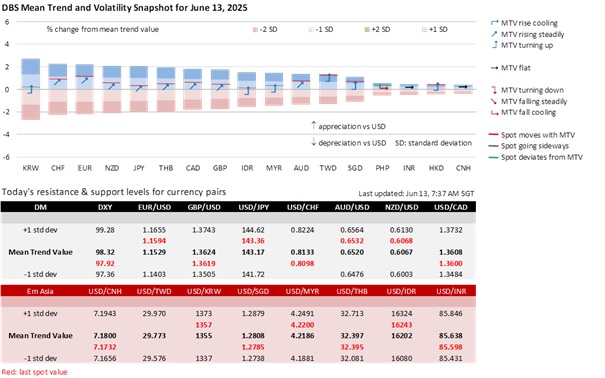The height and width of the screenshot is (378, 605).
Task: Click the MTV turning up legend icon
Action: click(494, 45)
